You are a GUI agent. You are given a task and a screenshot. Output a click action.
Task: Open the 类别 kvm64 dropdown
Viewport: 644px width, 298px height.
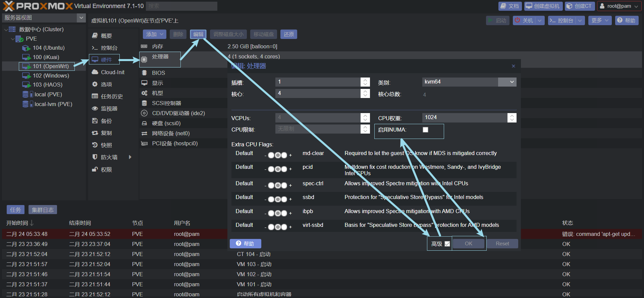coord(512,82)
